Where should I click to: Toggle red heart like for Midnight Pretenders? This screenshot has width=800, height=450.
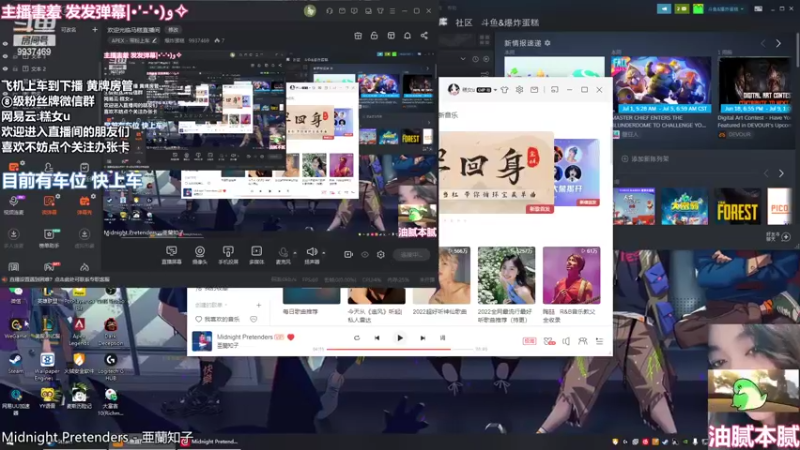[x=291, y=337]
